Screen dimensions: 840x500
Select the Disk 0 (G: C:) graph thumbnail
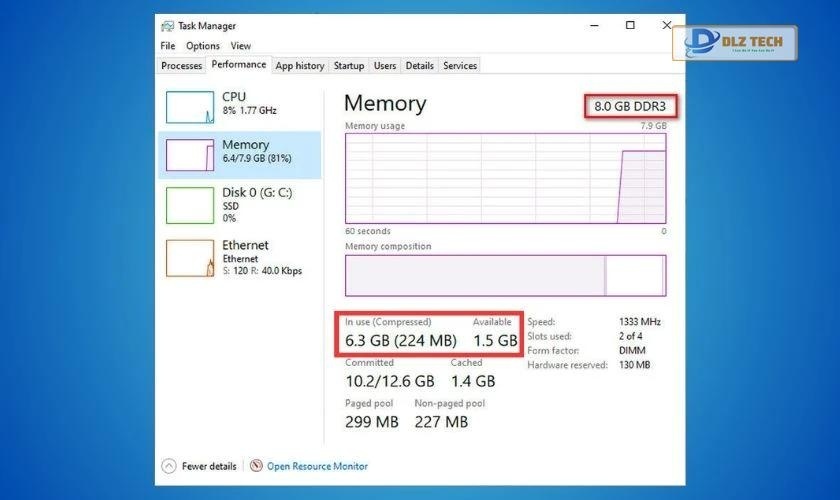coord(190,205)
